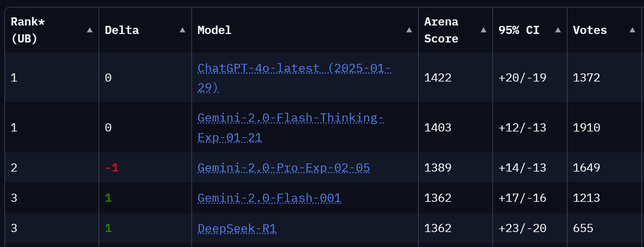Click the 1422 arena score cell
This screenshot has width=644, height=247.
point(438,77)
